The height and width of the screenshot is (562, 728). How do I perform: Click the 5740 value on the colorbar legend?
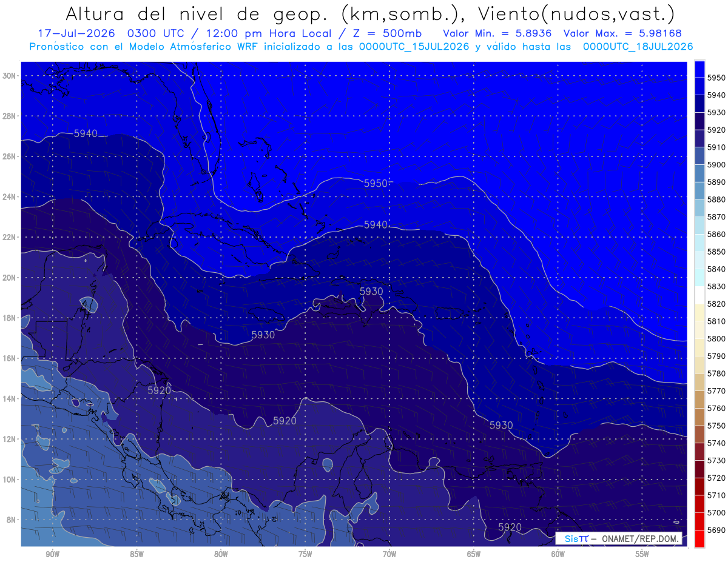[x=716, y=443]
